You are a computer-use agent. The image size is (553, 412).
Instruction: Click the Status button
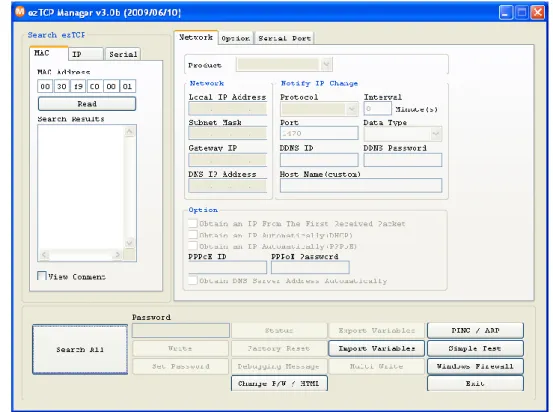pyautogui.click(x=279, y=331)
